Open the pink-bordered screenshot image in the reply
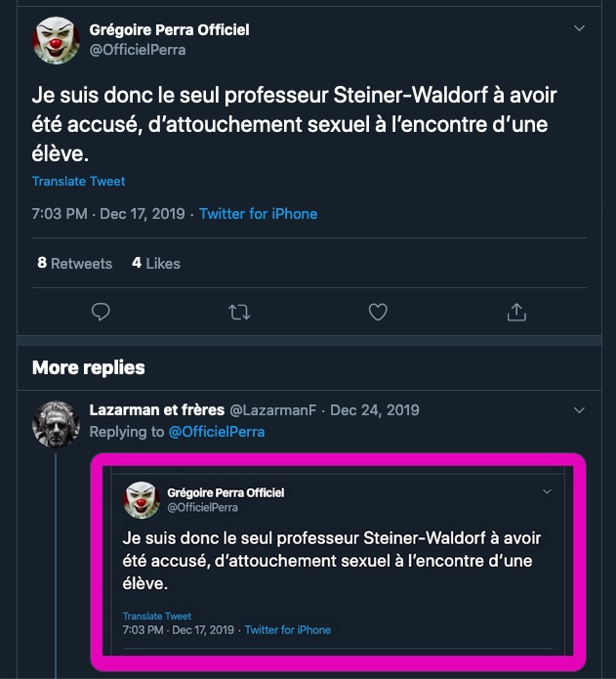This screenshot has height=679, width=616. pos(338,562)
